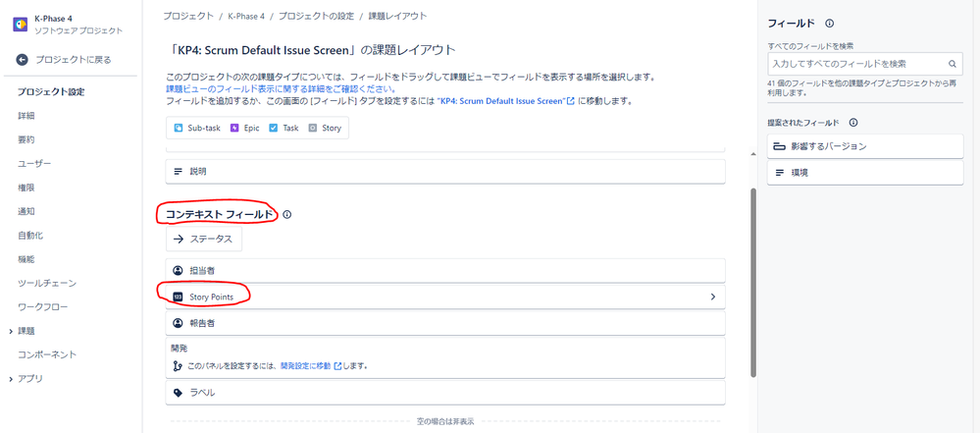This screenshot has height=433, width=980.
Task: Click the back arrow icon beside プロジェクトに戻る
Action: point(22,60)
